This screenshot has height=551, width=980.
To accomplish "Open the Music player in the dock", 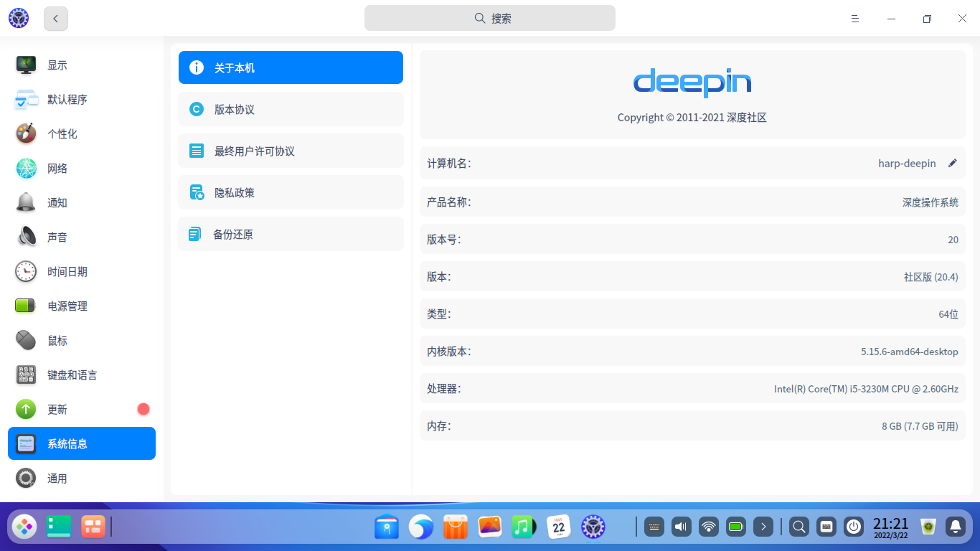I will click(x=524, y=527).
